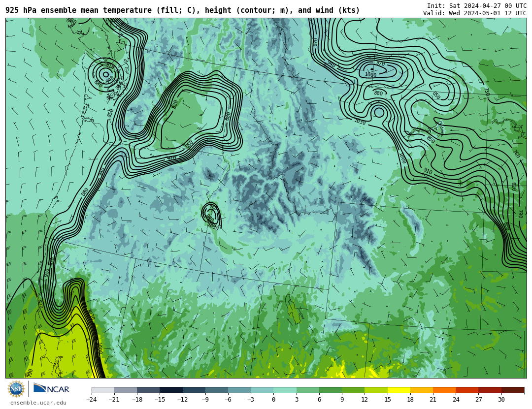
Task: Pick the light gray swatch between -24 and -21
Action: [103, 390]
